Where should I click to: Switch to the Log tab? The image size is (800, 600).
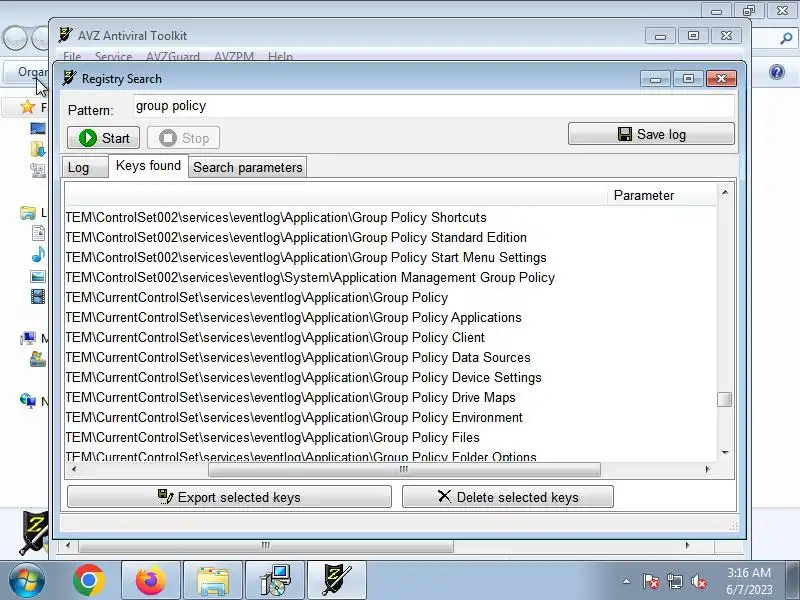(85, 167)
